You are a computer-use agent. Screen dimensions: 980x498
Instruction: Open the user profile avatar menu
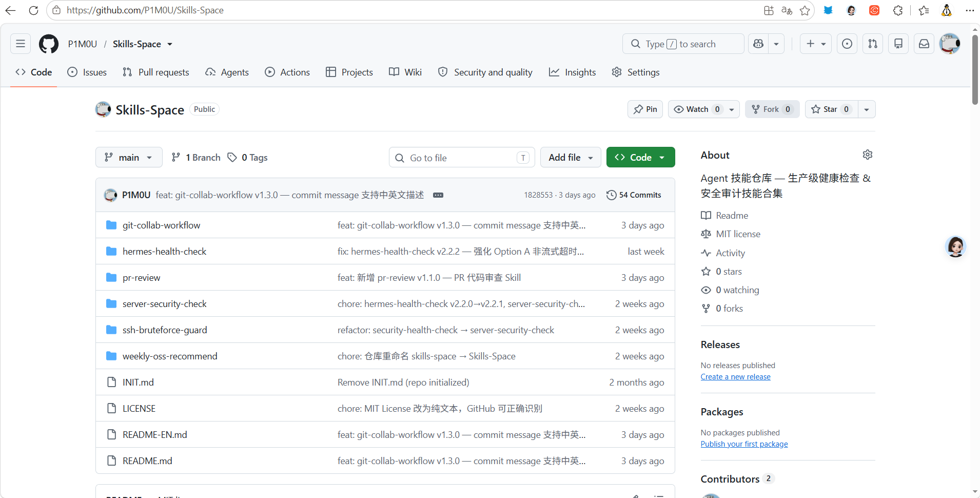pyautogui.click(x=950, y=44)
